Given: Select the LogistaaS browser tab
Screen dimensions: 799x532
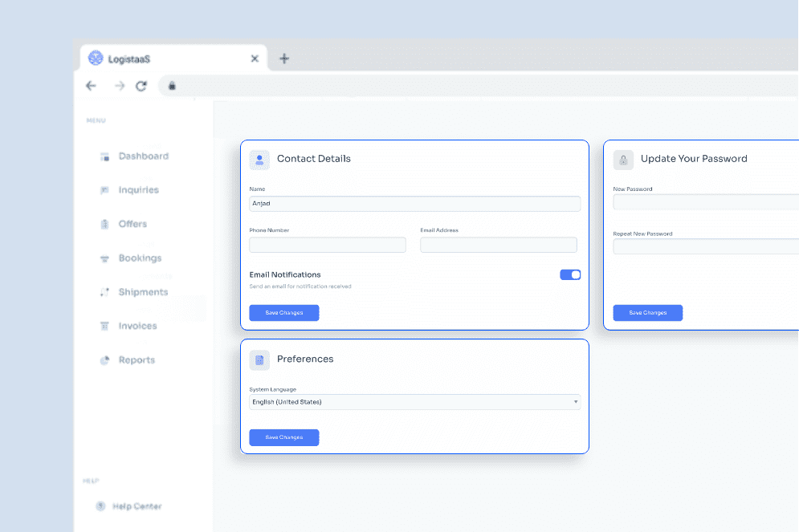Looking at the screenshot, I should [x=161, y=59].
